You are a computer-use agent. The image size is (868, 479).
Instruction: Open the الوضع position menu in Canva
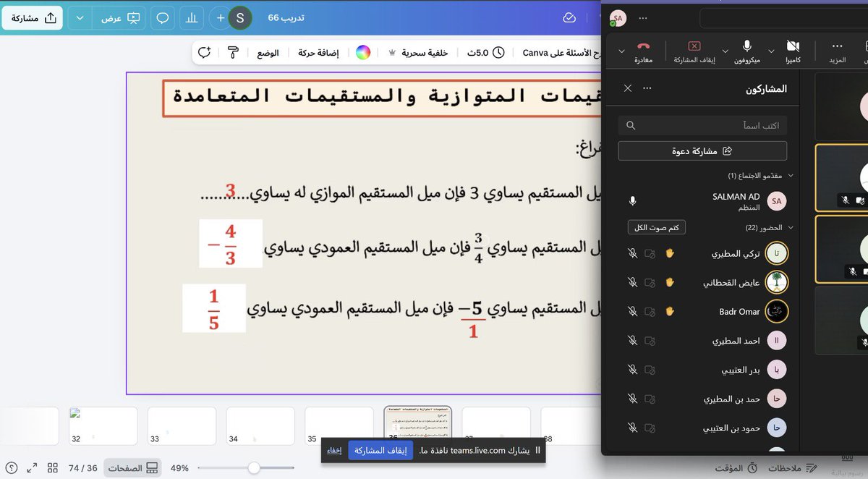[268, 52]
